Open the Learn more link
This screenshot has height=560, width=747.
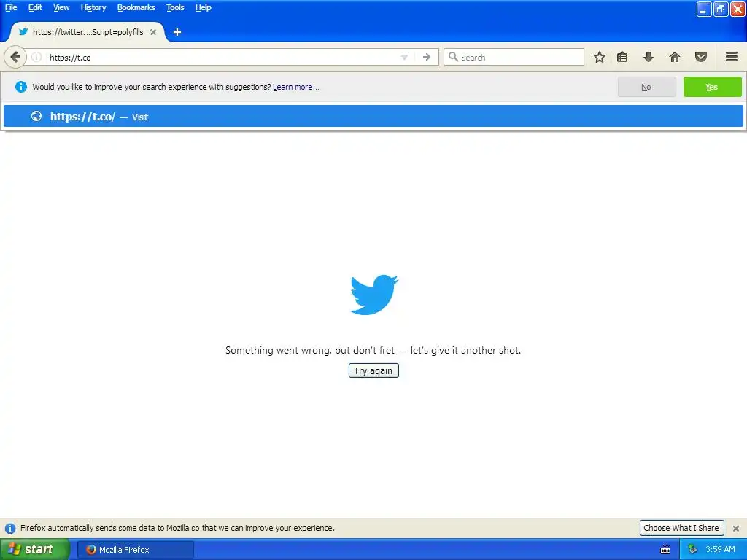[x=296, y=87]
